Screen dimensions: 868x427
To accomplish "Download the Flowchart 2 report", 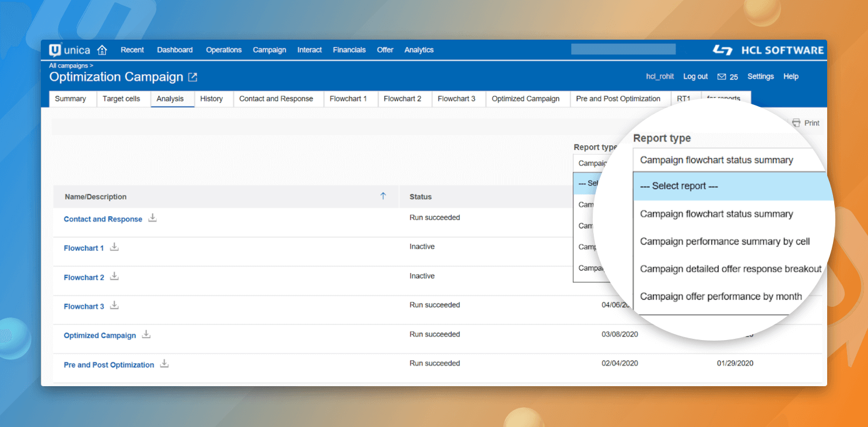I will (x=114, y=276).
